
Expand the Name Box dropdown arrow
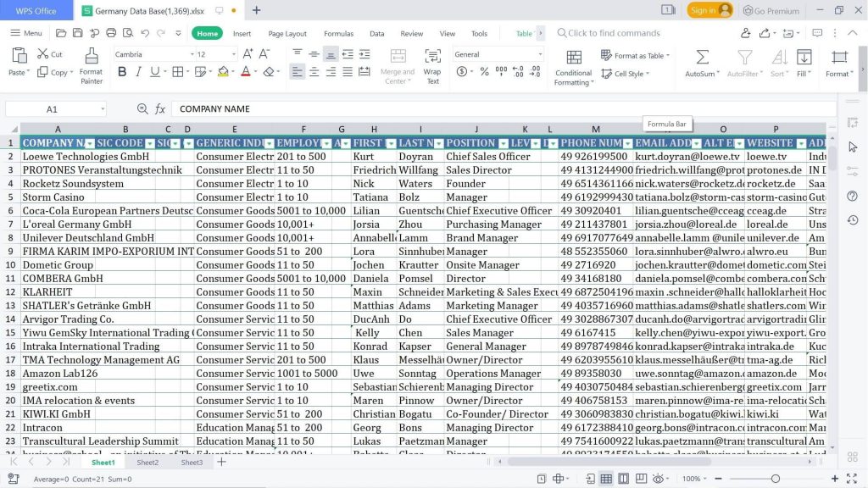click(x=103, y=109)
